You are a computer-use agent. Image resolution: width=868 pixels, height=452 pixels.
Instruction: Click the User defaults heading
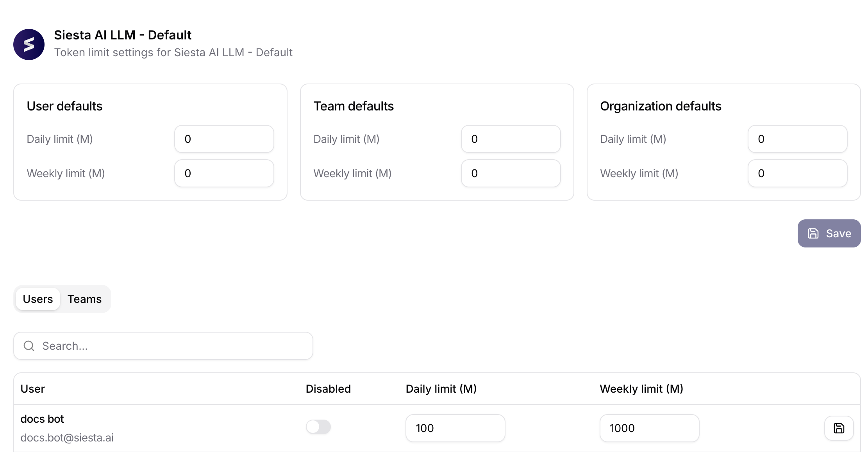tap(64, 106)
